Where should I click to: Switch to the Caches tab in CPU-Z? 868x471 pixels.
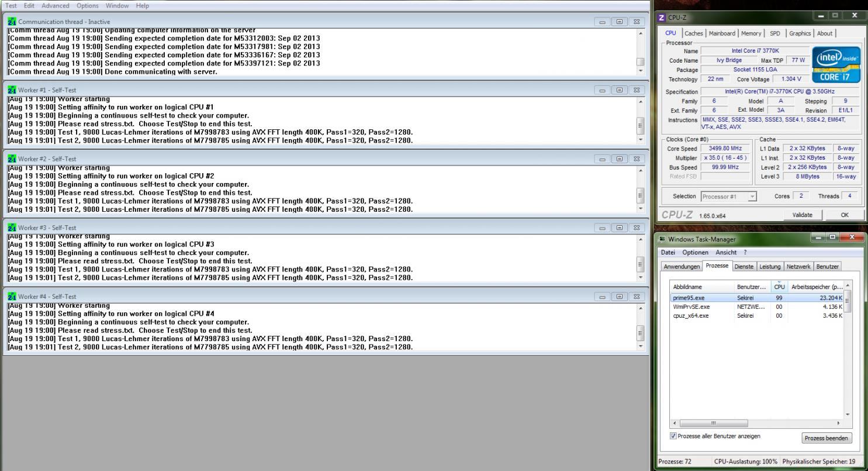[x=694, y=33]
